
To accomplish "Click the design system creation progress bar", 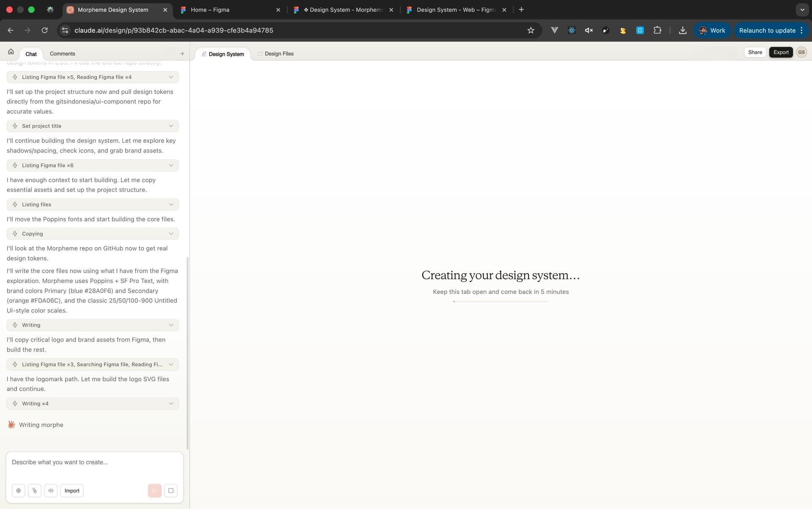I will (500, 301).
